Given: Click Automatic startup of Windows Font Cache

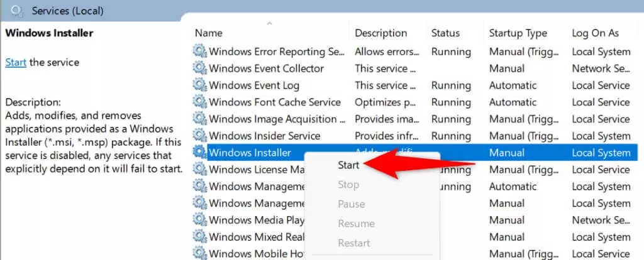Looking at the screenshot, I should tap(513, 102).
